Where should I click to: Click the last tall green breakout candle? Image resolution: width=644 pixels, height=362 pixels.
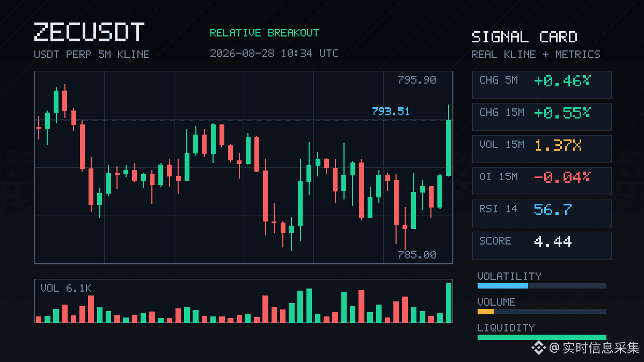click(x=448, y=141)
